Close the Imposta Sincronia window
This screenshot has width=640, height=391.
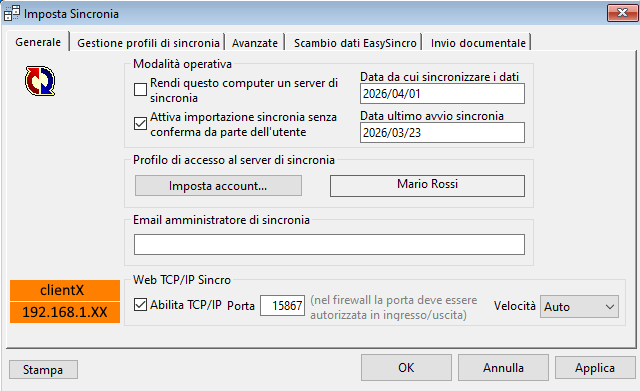point(622,13)
